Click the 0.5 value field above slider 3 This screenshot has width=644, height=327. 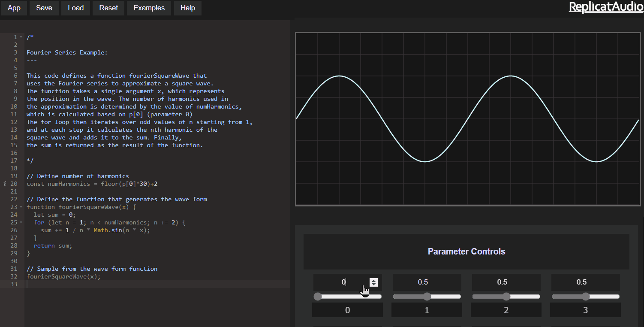click(x=585, y=282)
